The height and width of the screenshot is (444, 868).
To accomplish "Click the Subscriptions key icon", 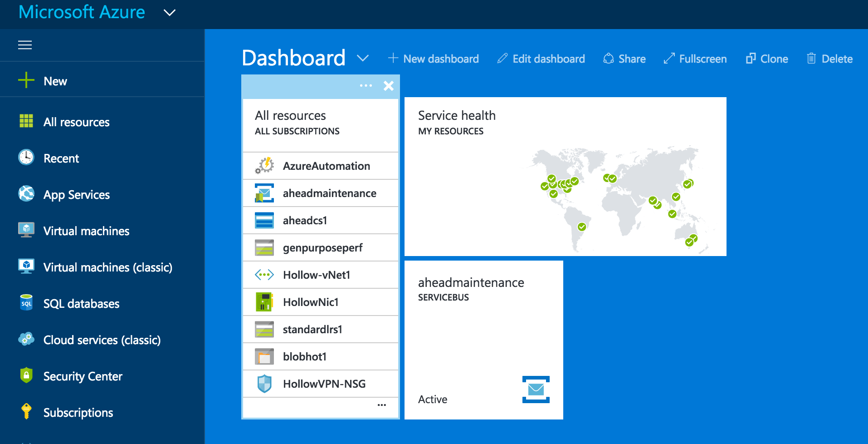I will 26,411.
